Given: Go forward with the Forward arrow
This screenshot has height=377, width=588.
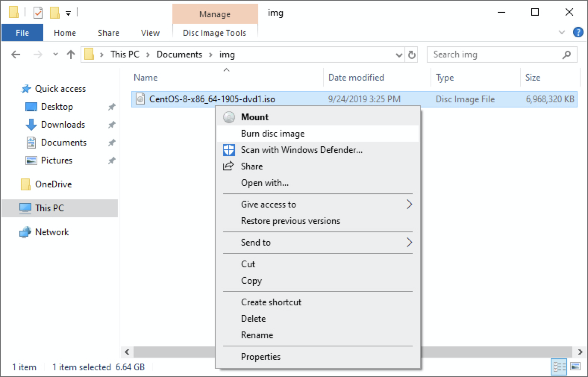Looking at the screenshot, I should click(x=38, y=55).
